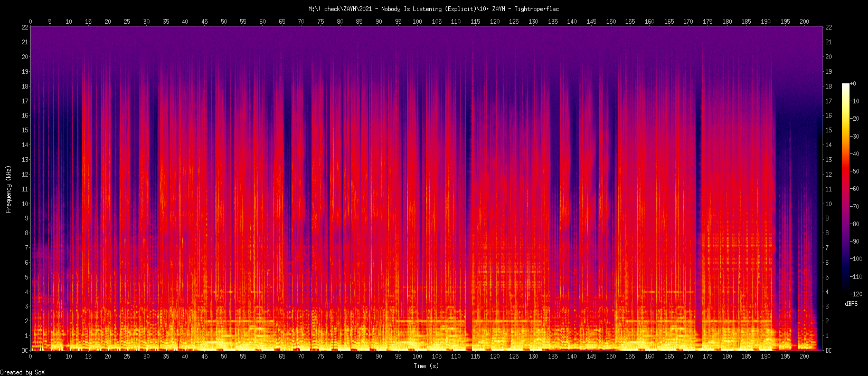Click the "Created by SoX" text

[23, 372]
